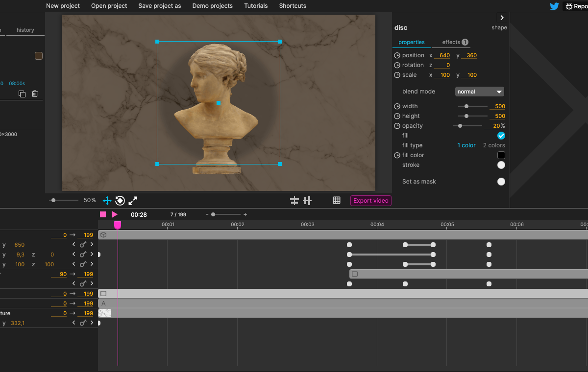The width and height of the screenshot is (588, 372).
Task: Turn on Set as mask toggle
Action: (x=501, y=182)
